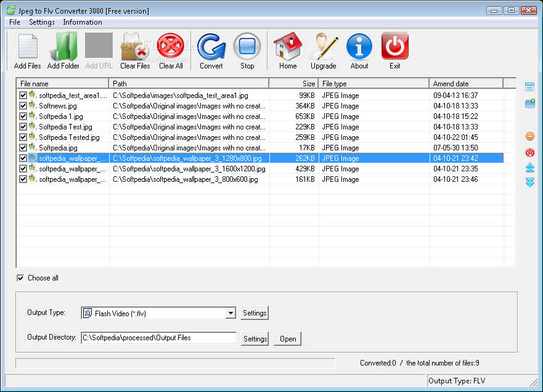This screenshot has height=392, width=543.
Task: Sort by the Path column header
Action: [189, 84]
